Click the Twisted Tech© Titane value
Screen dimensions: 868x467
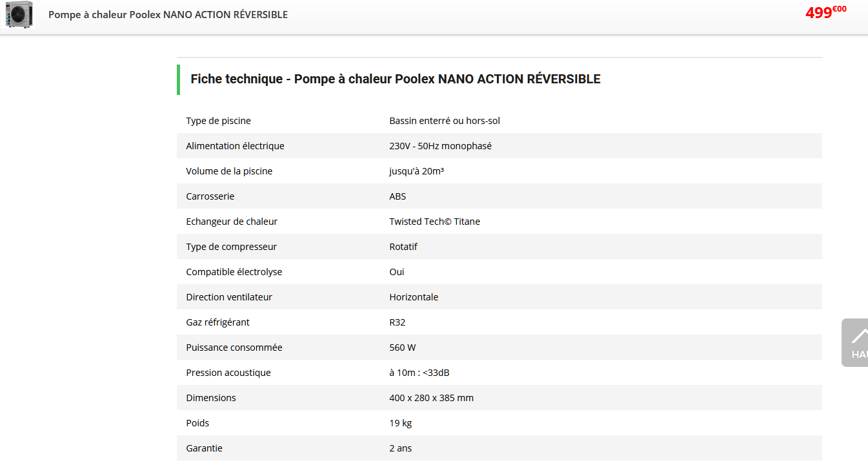point(434,222)
